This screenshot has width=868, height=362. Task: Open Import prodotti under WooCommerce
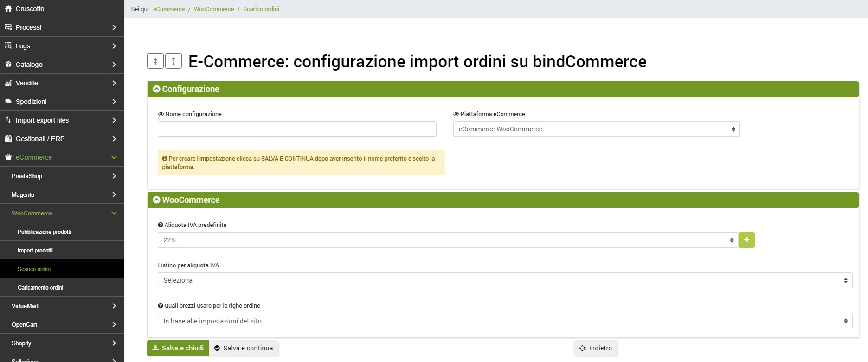click(35, 251)
